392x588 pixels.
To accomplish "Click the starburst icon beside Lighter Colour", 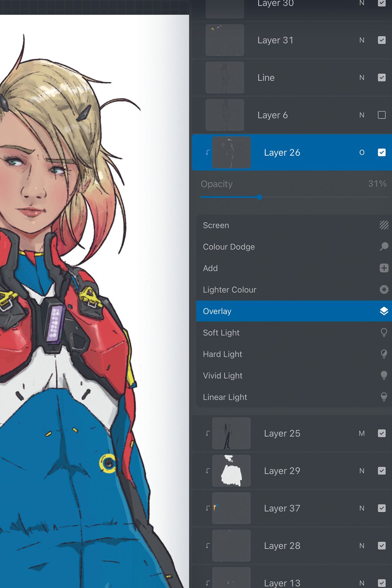I will [x=384, y=289].
